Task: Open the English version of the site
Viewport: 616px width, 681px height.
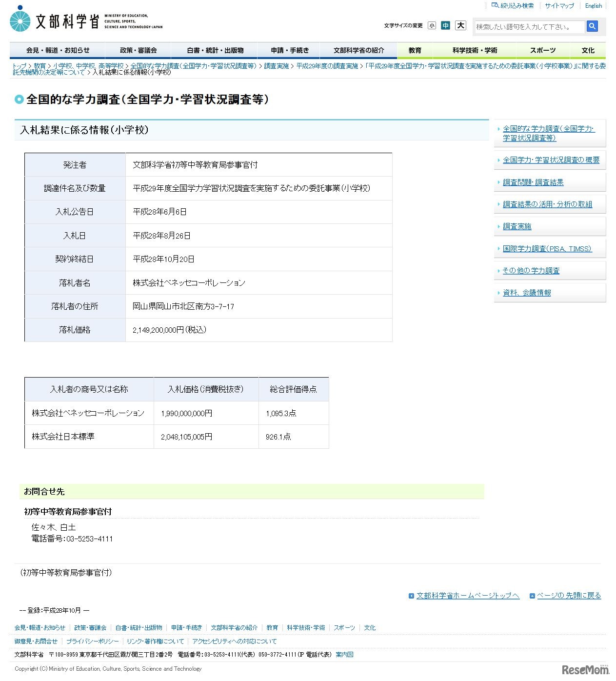Action: [x=593, y=5]
